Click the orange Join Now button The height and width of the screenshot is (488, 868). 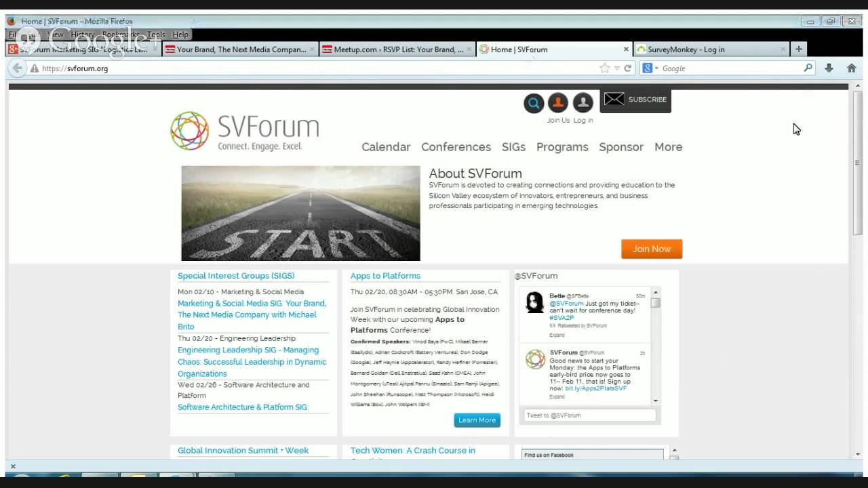tap(652, 249)
